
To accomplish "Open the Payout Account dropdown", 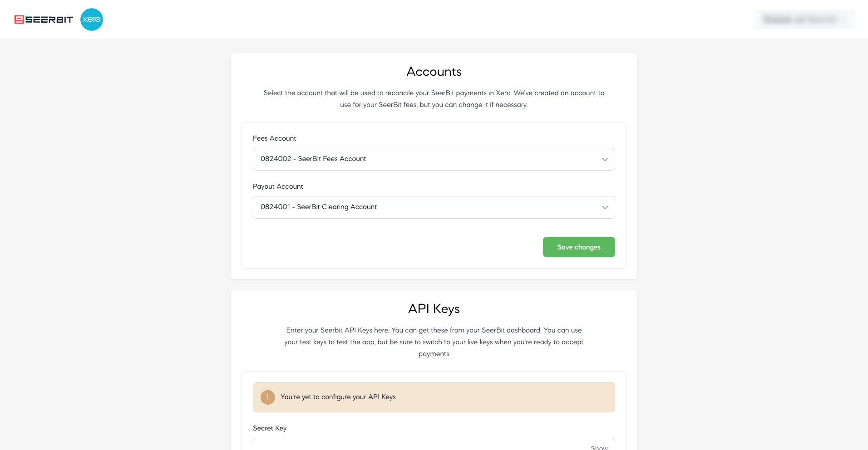I will tap(434, 207).
